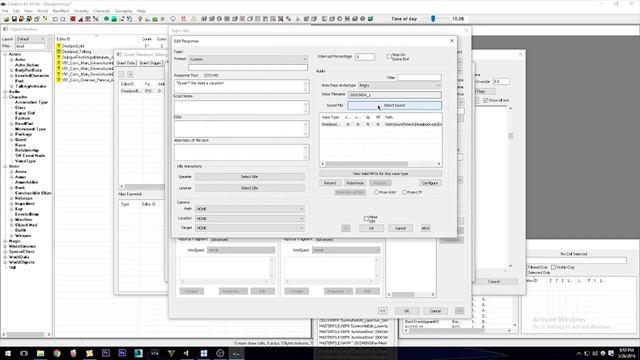Open the Camera Path dropdown
640x360 pixels.
click(x=249, y=209)
